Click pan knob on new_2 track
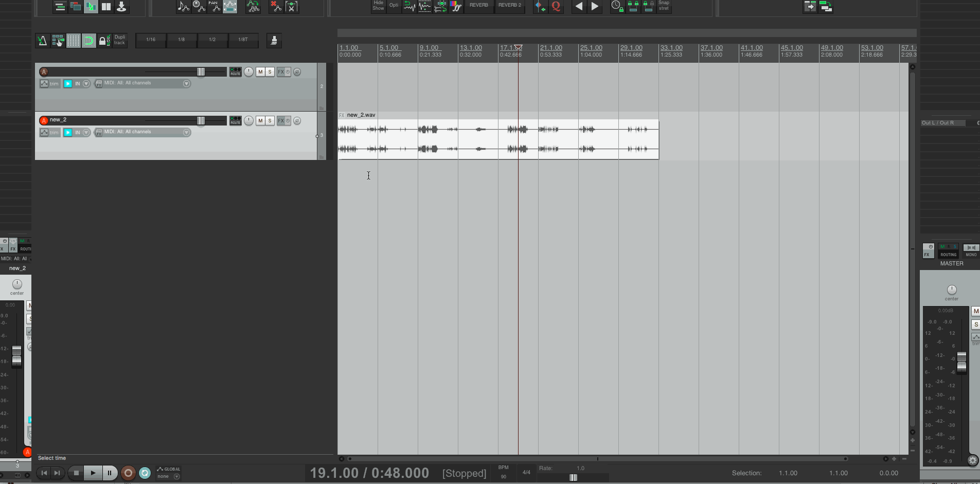 (248, 120)
